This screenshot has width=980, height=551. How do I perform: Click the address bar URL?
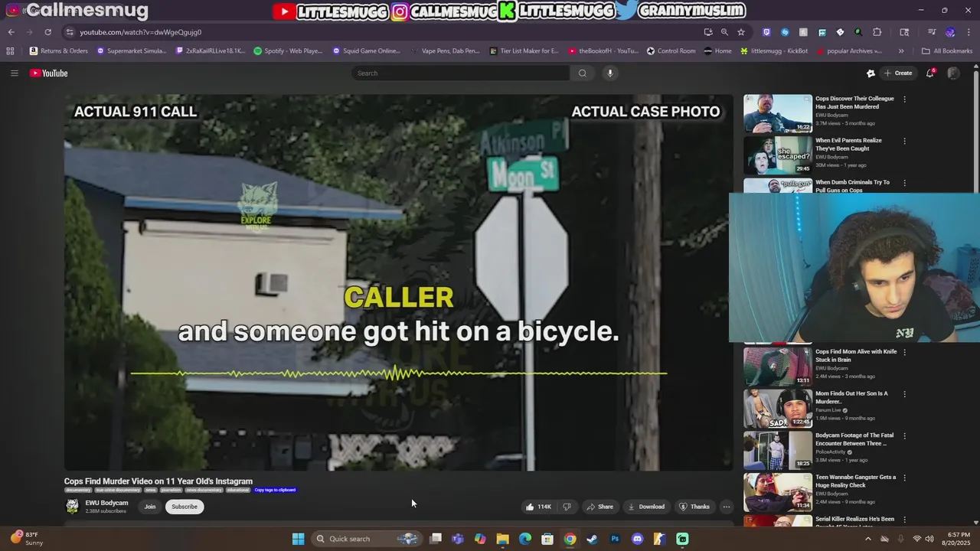coord(141,32)
